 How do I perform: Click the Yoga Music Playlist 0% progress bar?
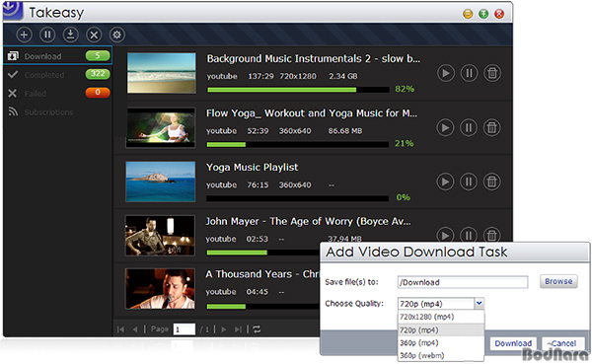pyautogui.click(x=298, y=198)
